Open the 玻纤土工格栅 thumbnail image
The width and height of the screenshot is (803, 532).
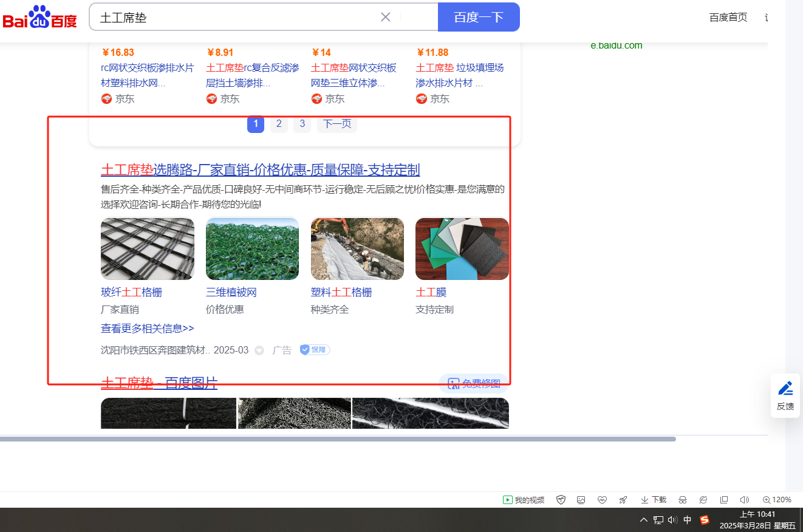pyautogui.click(x=148, y=249)
